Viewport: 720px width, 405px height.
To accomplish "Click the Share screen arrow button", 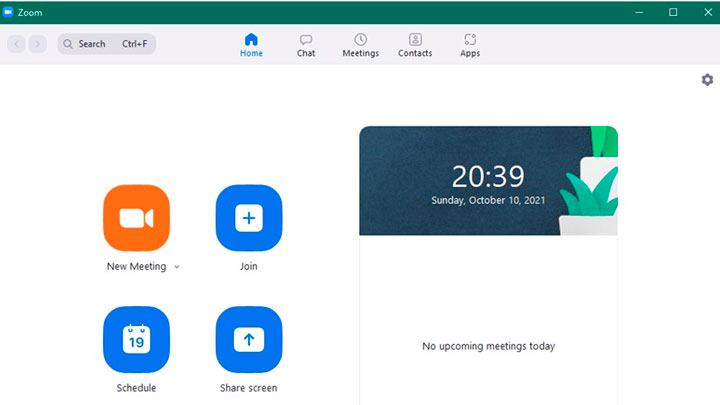I will pyautogui.click(x=249, y=339).
